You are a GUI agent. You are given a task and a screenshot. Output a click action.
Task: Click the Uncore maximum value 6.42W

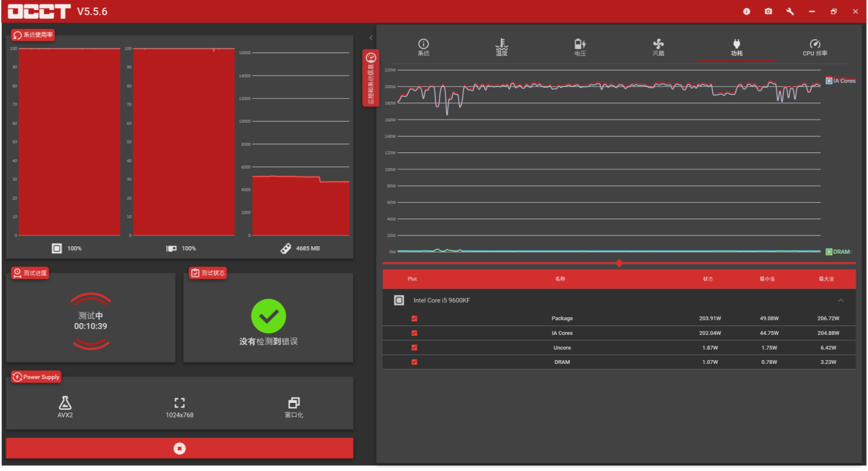click(828, 348)
